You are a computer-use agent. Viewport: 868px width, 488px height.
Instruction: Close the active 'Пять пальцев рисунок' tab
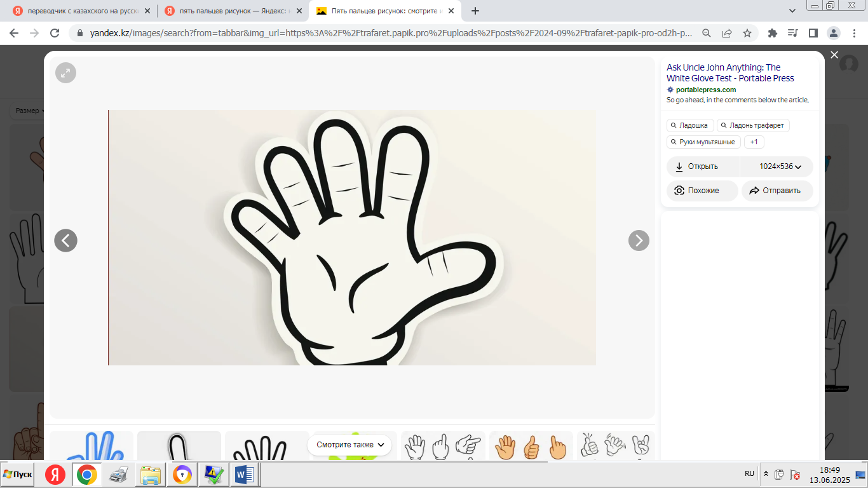click(x=450, y=11)
